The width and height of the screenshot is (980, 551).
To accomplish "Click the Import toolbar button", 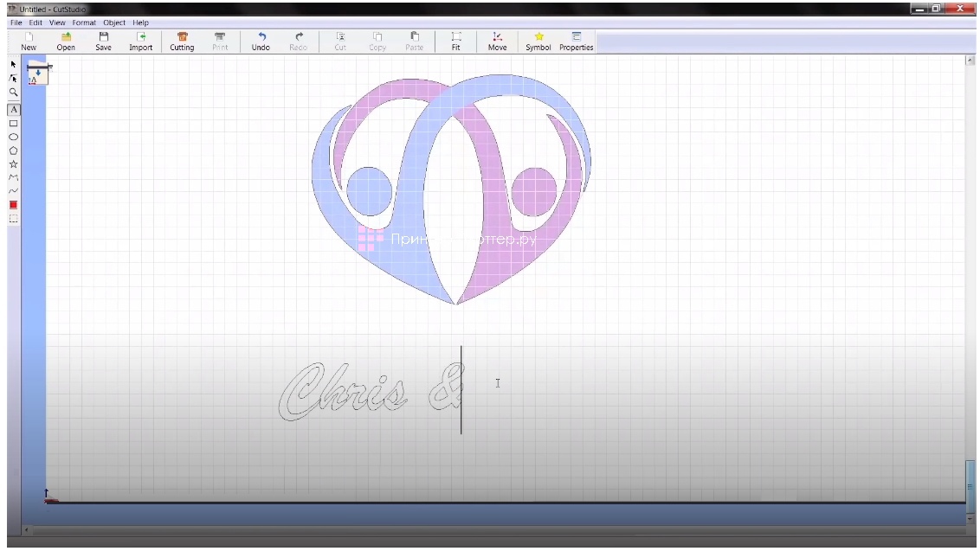I will 141,42.
